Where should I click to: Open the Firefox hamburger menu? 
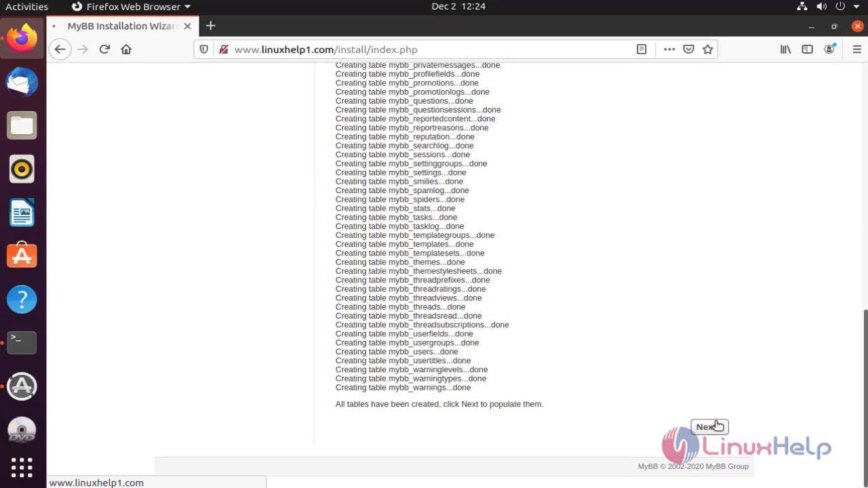(x=856, y=49)
